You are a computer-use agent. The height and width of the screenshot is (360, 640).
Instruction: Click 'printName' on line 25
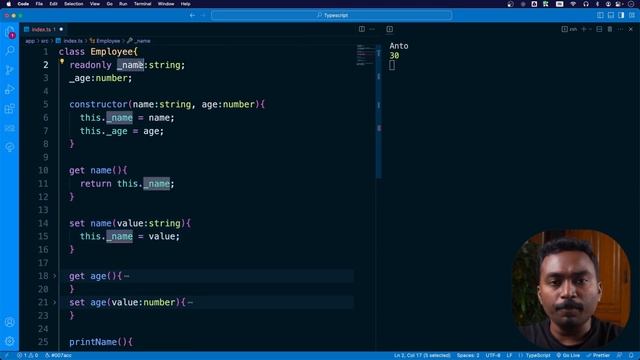(93, 342)
